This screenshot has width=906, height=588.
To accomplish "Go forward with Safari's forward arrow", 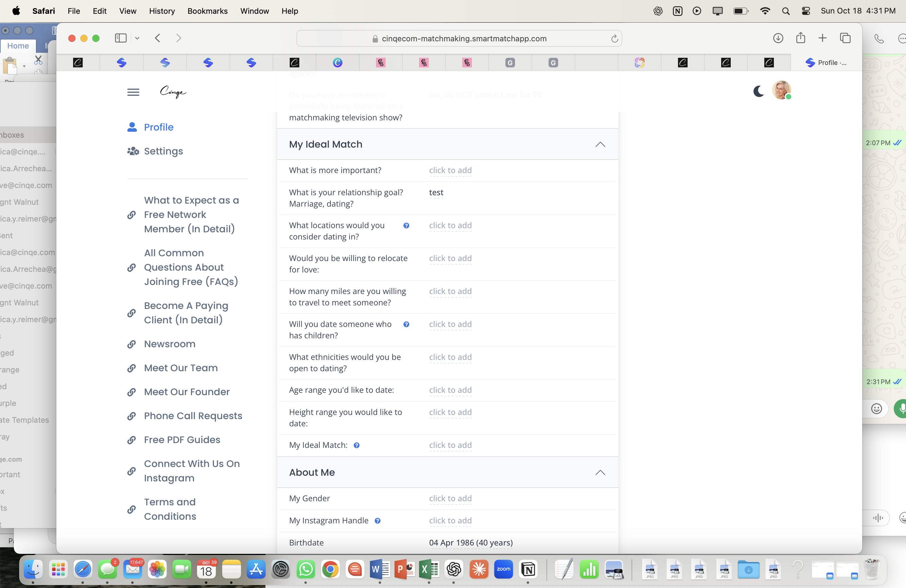I will point(179,38).
